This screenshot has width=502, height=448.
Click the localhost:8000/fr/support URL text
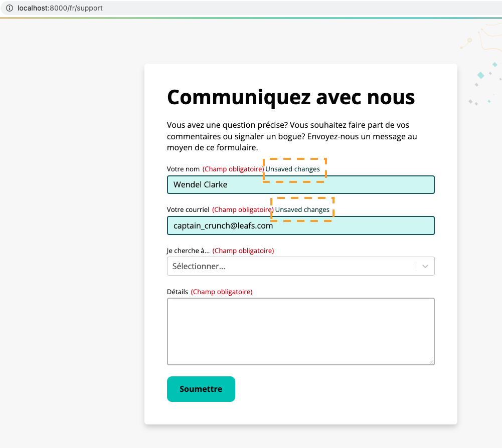[60, 8]
